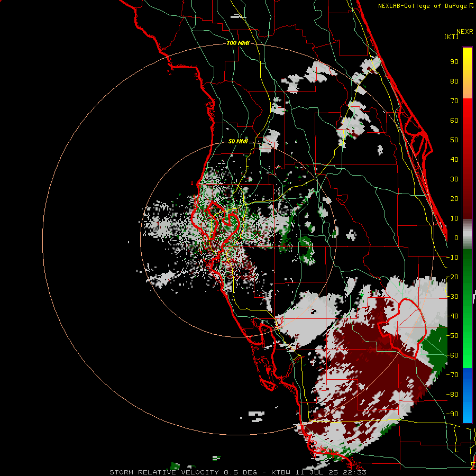The width and height of the screenshot is (476, 476).
Task: Click the -50 value on velocity scale
Action: point(452,336)
